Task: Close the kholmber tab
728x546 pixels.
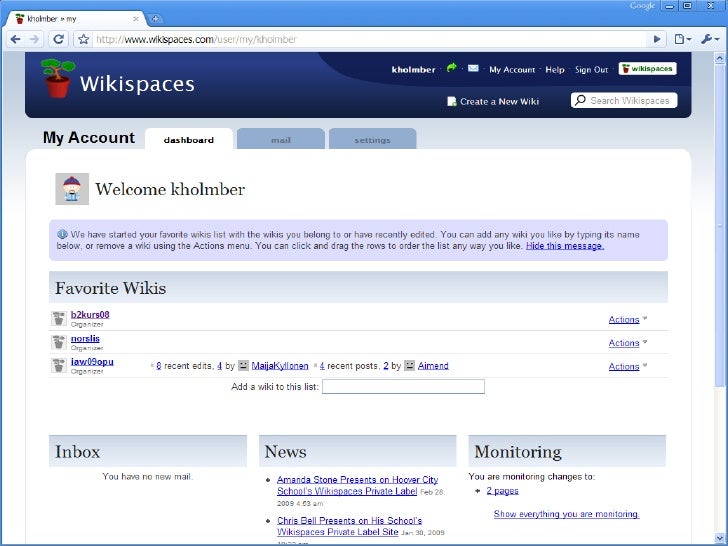Action: (x=136, y=19)
